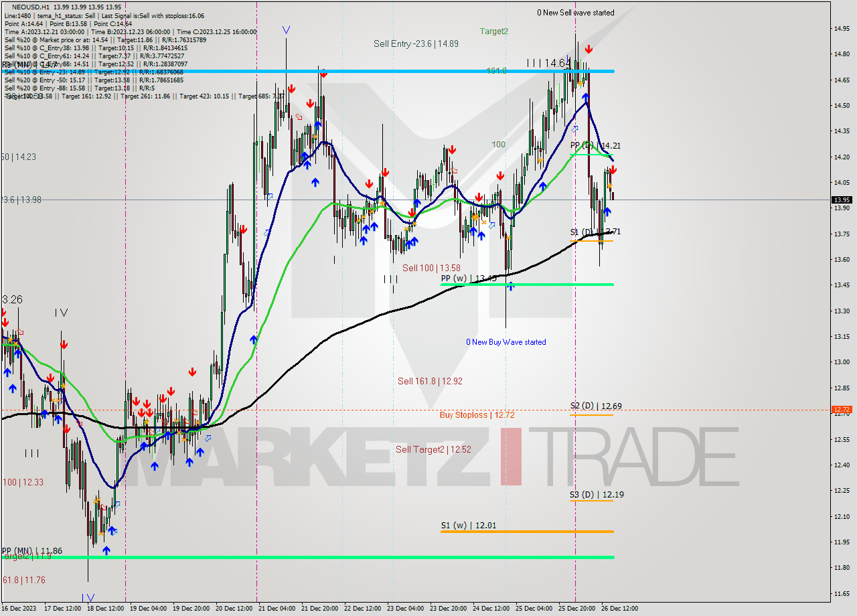Select the '161.8' Fibonacci label
857x616 pixels.
[x=496, y=70]
